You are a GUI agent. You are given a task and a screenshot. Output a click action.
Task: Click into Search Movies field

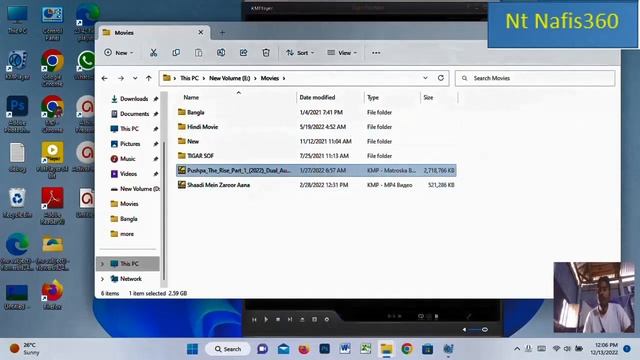535,78
